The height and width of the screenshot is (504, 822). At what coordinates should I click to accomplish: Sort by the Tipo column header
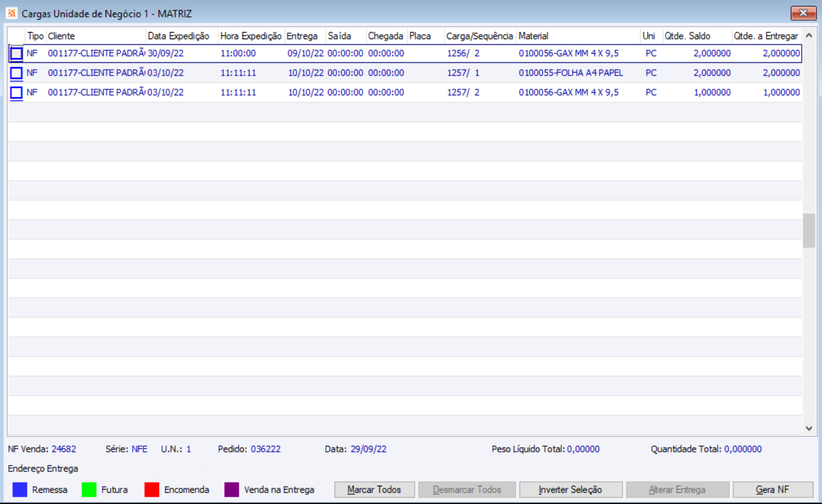(x=35, y=36)
